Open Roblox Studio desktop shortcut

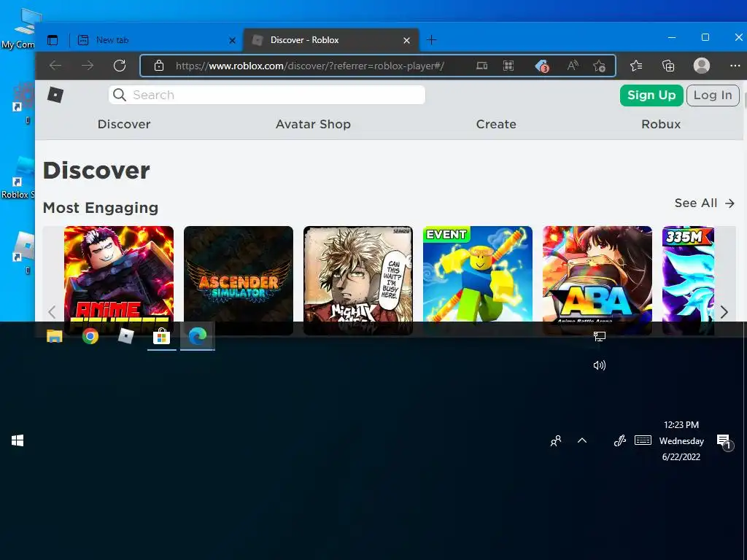tap(18, 179)
